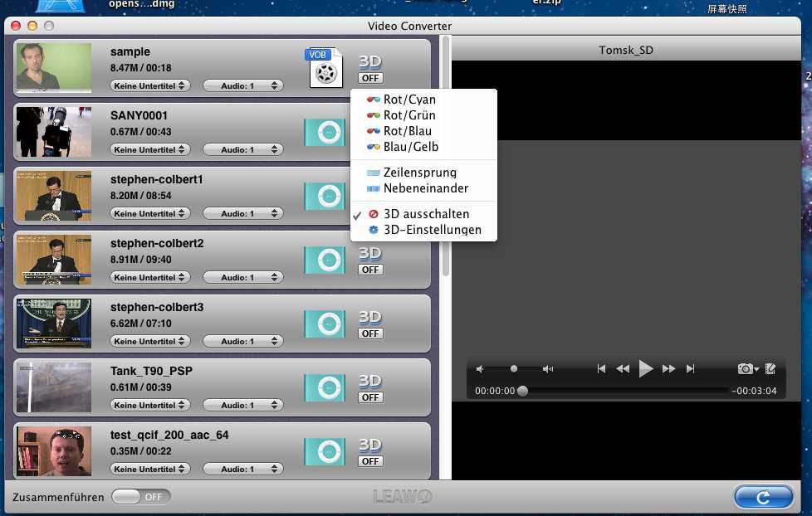
Task: Click the volume mute speaker icon
Action: coord(480,369)
